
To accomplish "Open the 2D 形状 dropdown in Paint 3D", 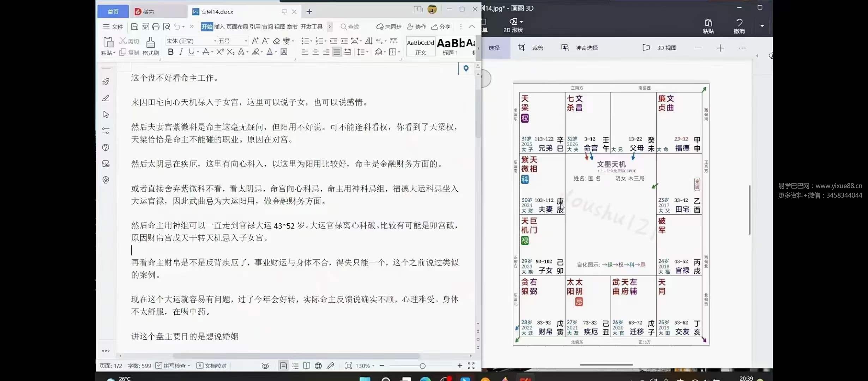I will point(514,25).
